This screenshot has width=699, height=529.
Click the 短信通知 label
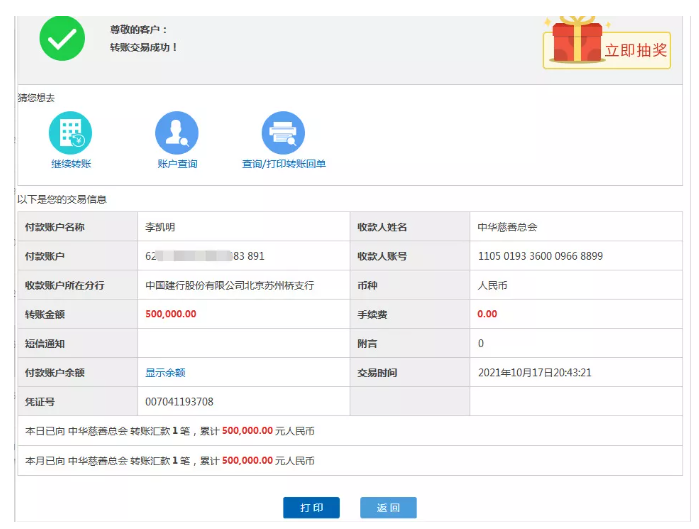click(45, 344)
